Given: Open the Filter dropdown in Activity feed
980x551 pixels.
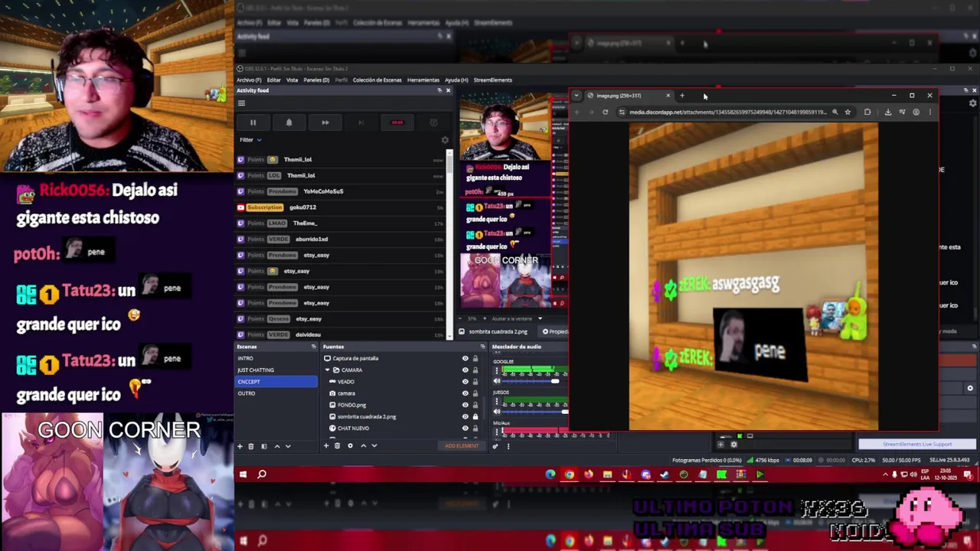Looking at the screenshot, I should pyautogui.click(x=250, y=140).
